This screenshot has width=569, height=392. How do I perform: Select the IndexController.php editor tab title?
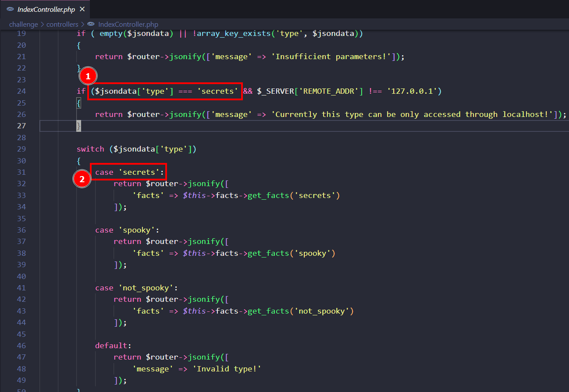click(46, 9)
